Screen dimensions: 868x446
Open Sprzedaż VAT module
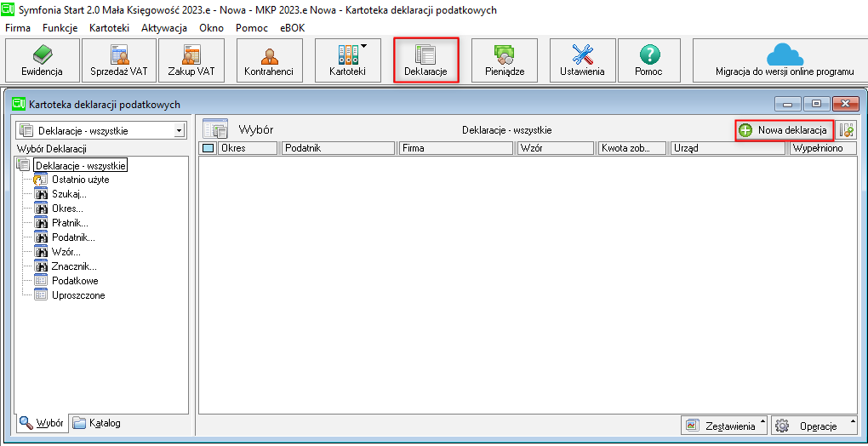[x=119, y=60]
